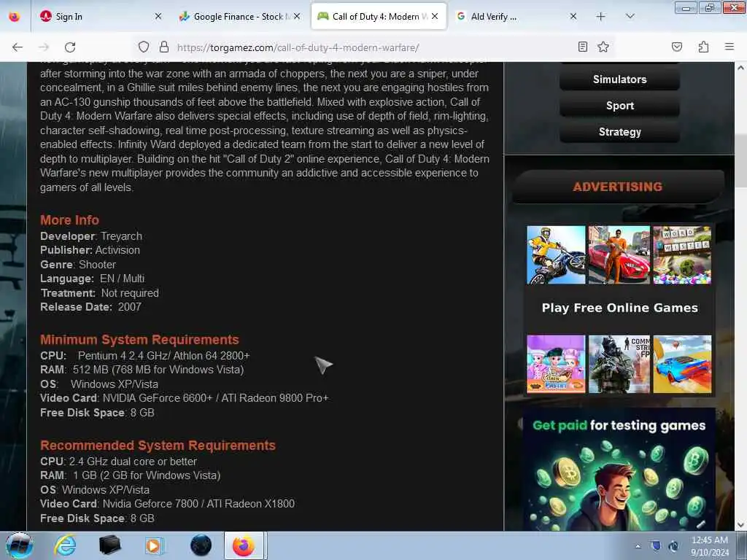Click the Developer: Treyarch line
This screenshot has height=560, width=747.
click(91, 236)
